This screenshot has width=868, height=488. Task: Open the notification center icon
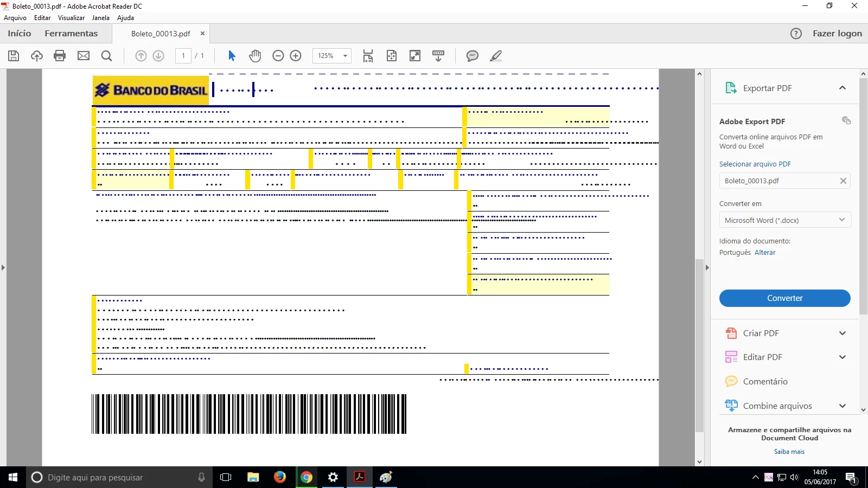[x=851, y=478]
